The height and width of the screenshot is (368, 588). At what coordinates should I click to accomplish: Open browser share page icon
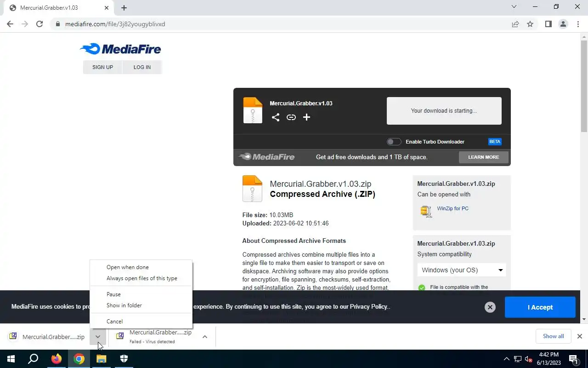point(515,24)
